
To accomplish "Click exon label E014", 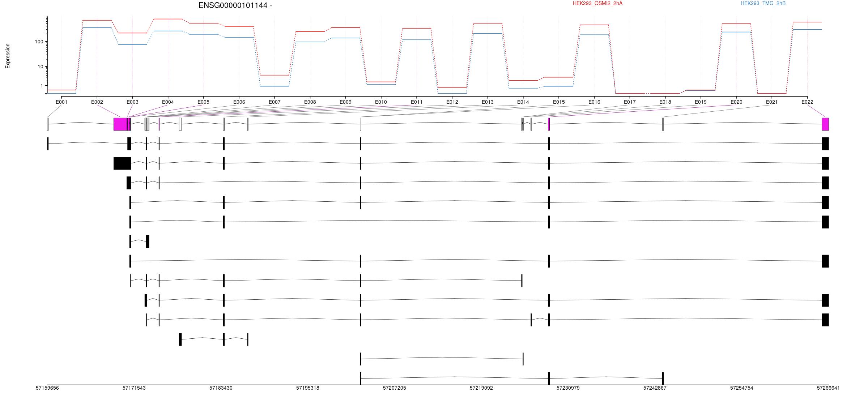I will click(x=523, y=102).
